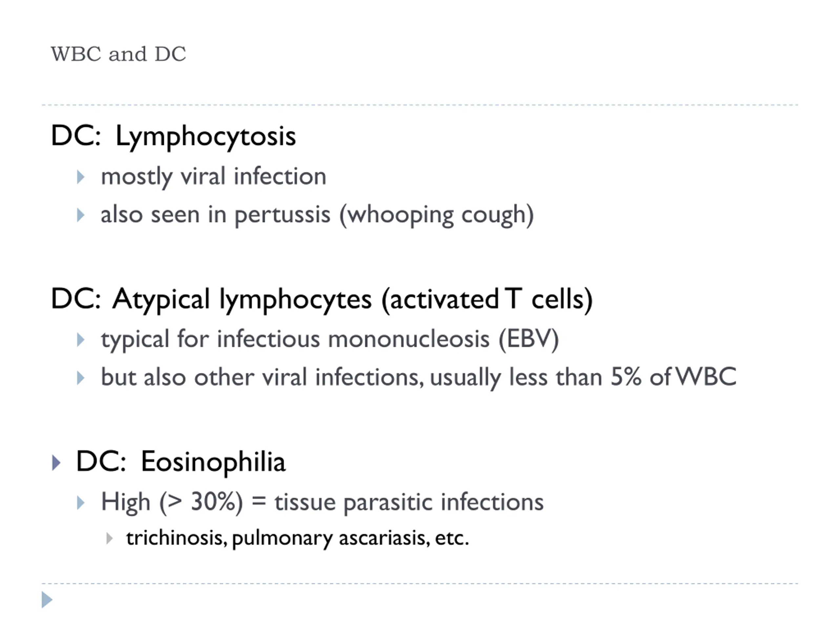The image size is (840, 630).
Task: Click the lower dashed divider line above the footer
Action: (420, 584)
